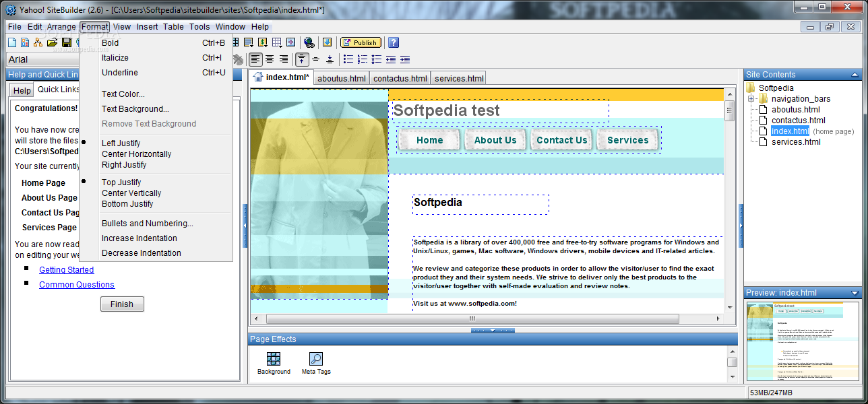
Task: Click the decrease indent toolbar icon
Action: [391, 59]
